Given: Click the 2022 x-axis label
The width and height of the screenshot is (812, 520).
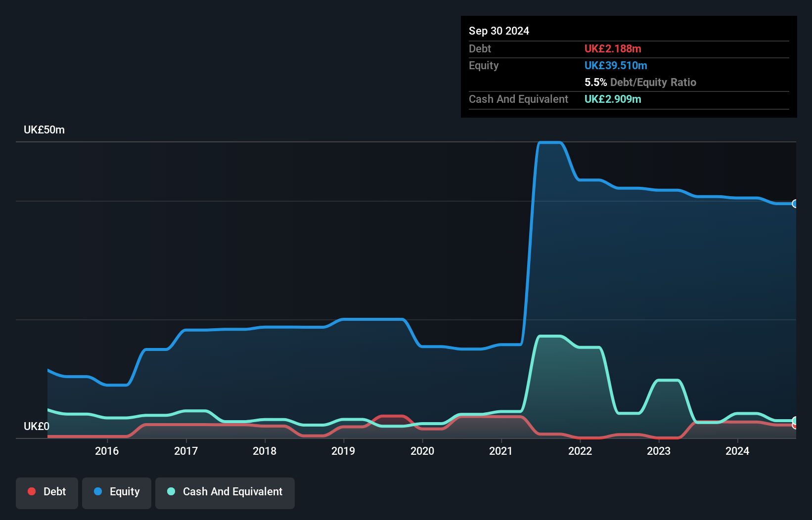Looking at the screenshot, I should click(x=580, y=451).
